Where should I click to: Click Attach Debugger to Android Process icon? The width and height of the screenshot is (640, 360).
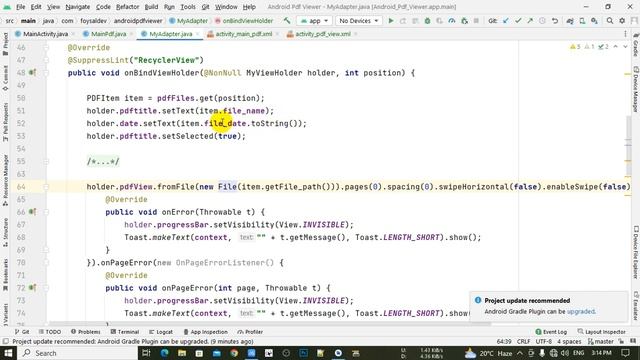click(x=464, y=20)
